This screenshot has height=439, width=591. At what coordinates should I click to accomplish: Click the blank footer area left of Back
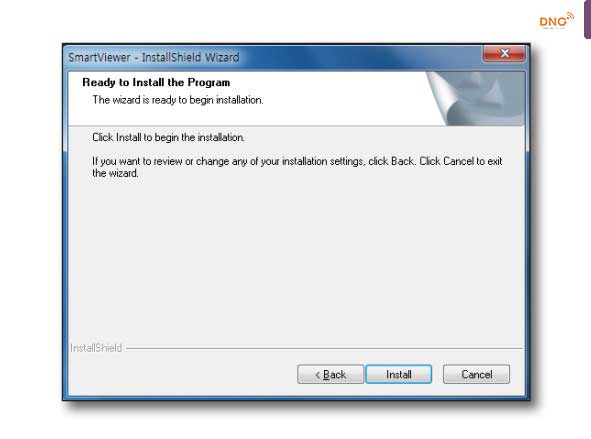(x=181, y=374)
